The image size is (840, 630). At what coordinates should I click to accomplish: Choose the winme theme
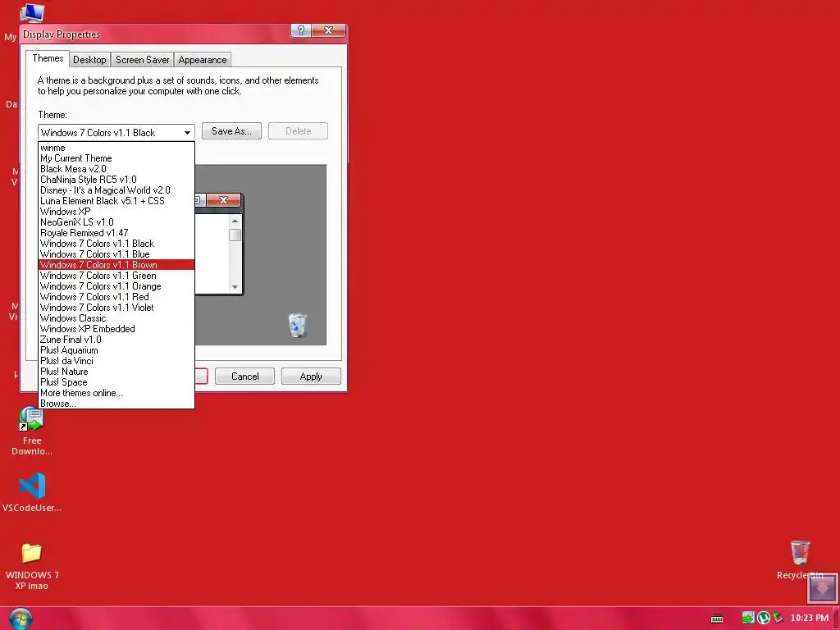point(116,148)
